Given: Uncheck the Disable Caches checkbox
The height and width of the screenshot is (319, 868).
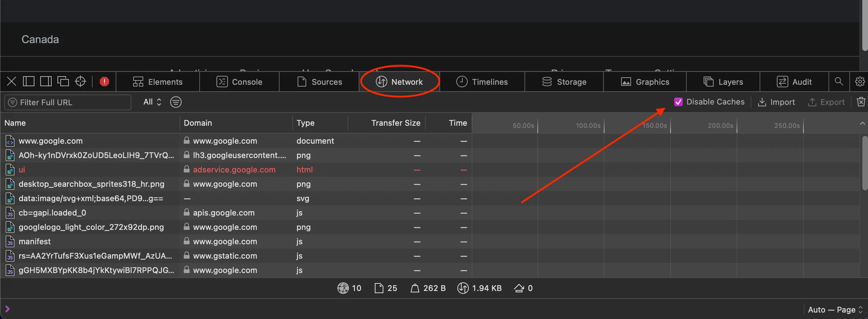Looking at the screenshot, I should coord(678,102).
